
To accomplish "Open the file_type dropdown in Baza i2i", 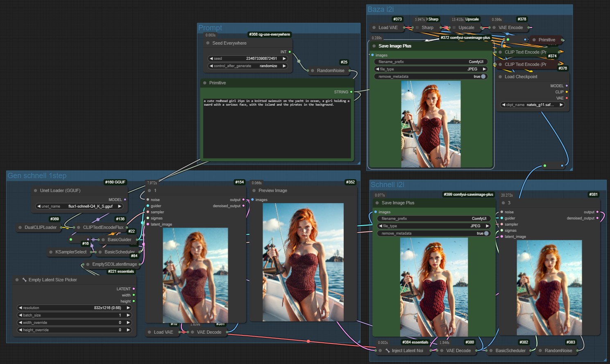I will coord(431,69).
